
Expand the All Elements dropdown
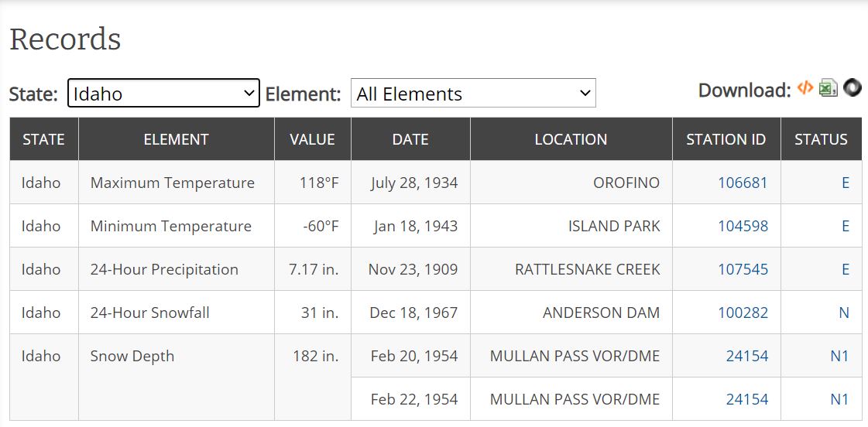tap(473, 94)
